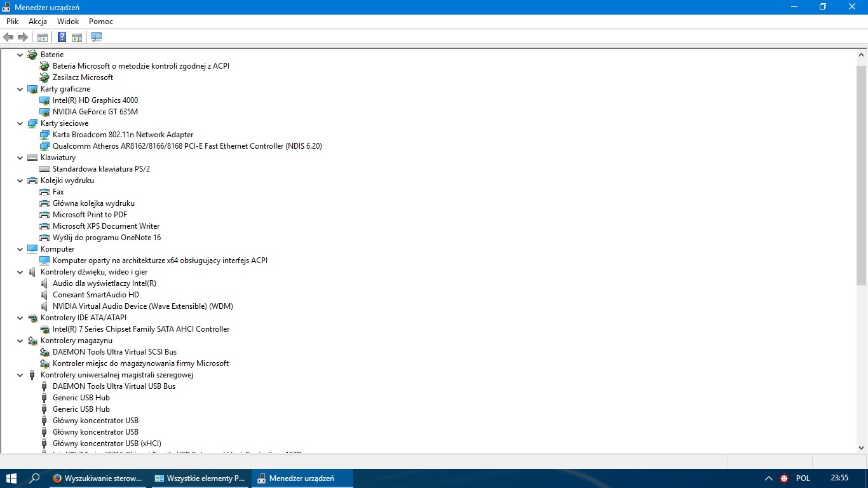Screen dimensions: 868x488
Task: Click the POL language indicator
Action: pyautogui.click(x=802, y=478)
